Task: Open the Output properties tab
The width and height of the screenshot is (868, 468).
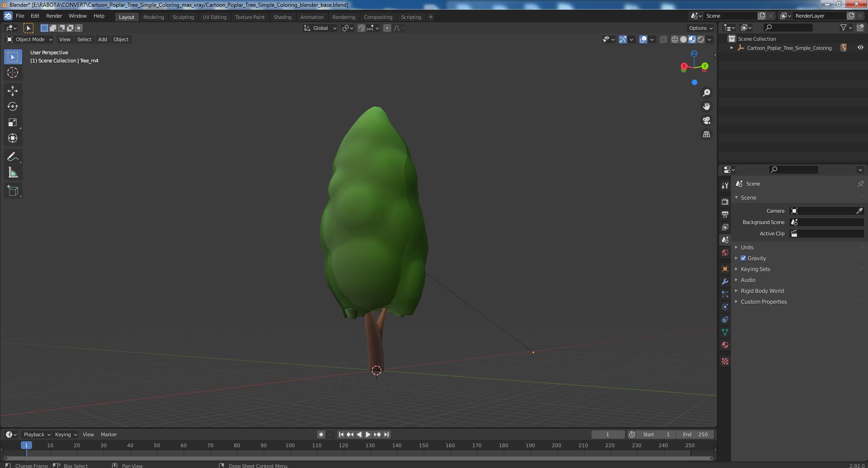Action: 725,214
